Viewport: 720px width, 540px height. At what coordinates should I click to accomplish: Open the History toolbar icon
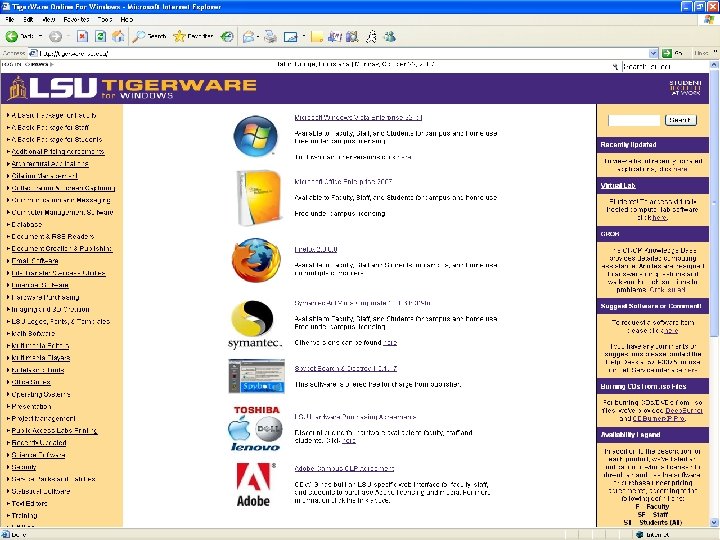(x=227, y=36)
